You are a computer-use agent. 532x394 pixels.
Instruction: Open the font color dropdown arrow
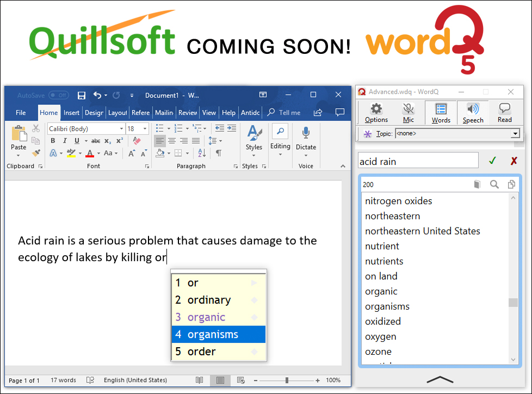click(99, 153)
